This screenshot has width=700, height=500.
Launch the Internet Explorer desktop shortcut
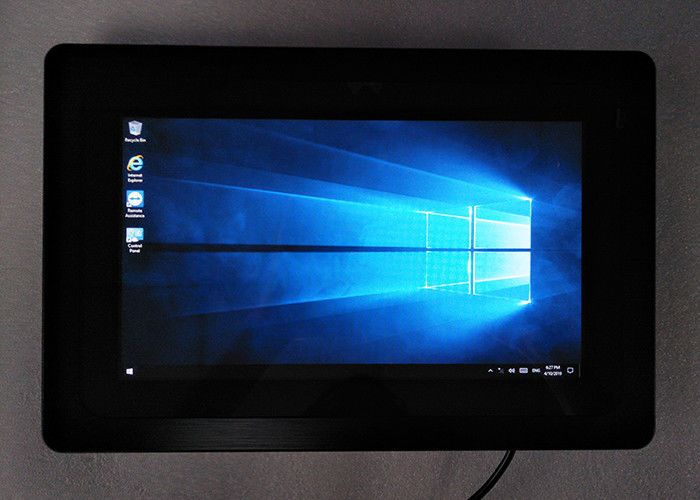135,168
